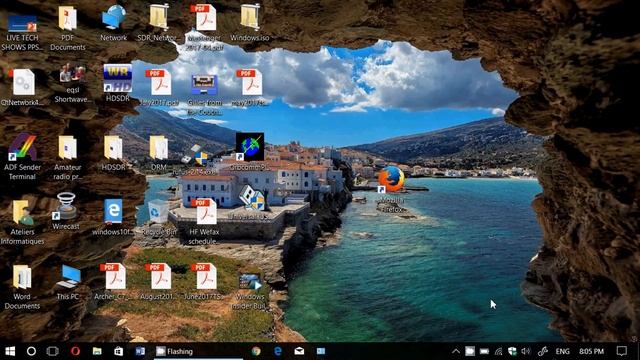
Task: Open Windows Defender shield tray icon
Action: click(512, 351)
